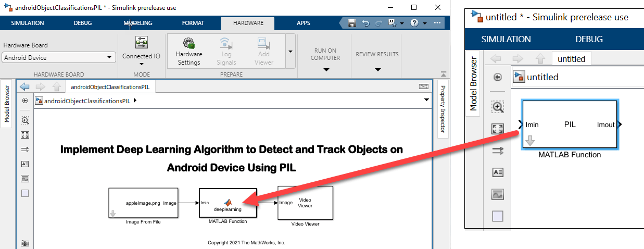Screen dimensions: 644x249
Task: Redo action in quick access toolbar
Action: pos(378,23)
